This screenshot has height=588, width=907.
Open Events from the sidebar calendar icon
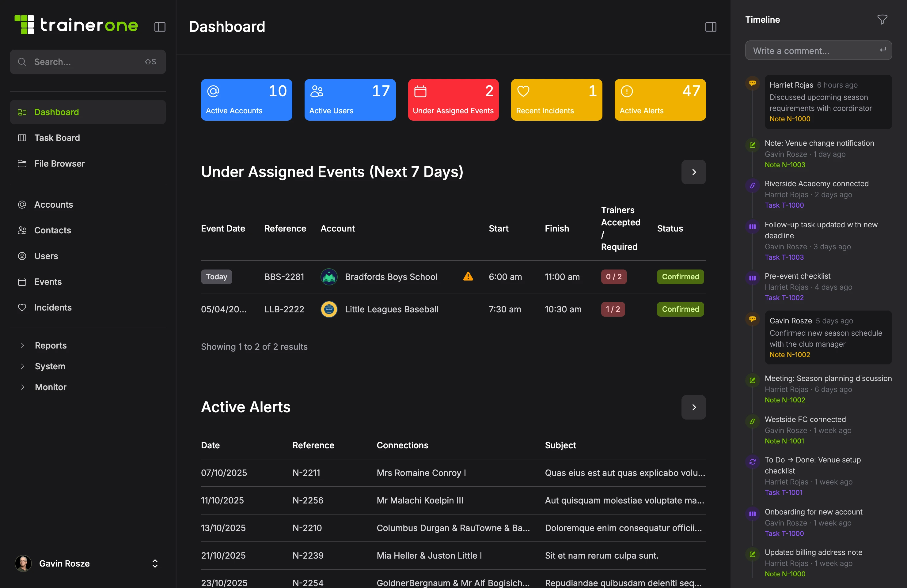pyautogui.click(x=22, y=282)
